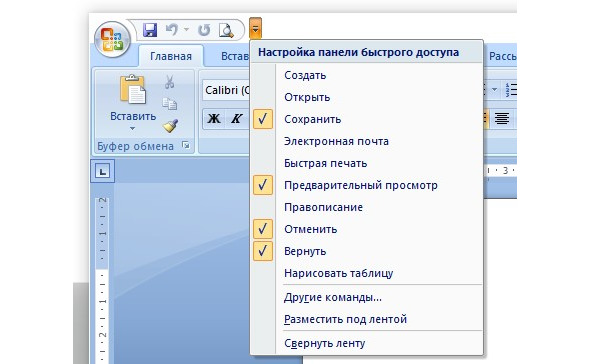This screenshot has width=591, height=364.
Task: Select Создать in the menu
Action: (367, 75)
